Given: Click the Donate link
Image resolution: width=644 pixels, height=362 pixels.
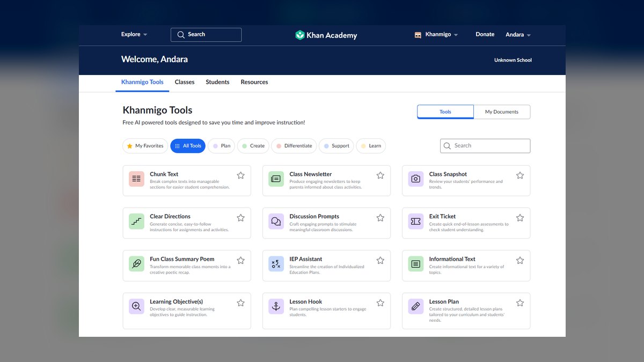Looking at the screenshot, I should pos(485,34).
